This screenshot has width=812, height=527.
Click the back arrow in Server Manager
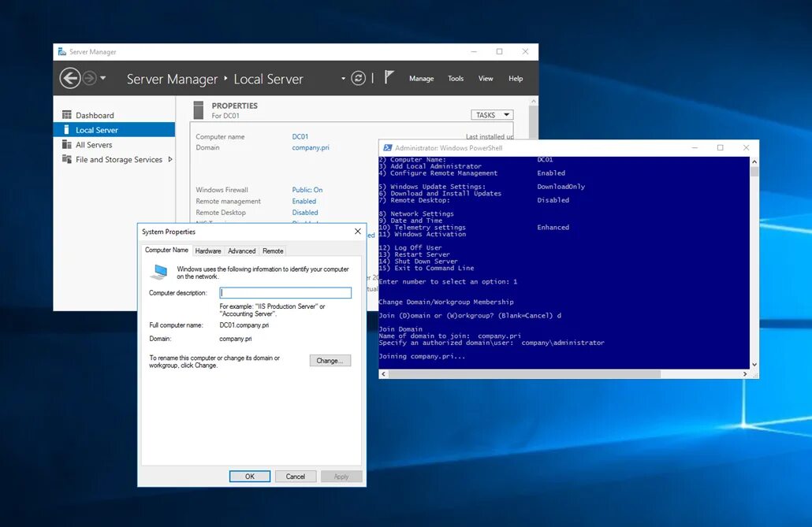[x=70, y=79]
